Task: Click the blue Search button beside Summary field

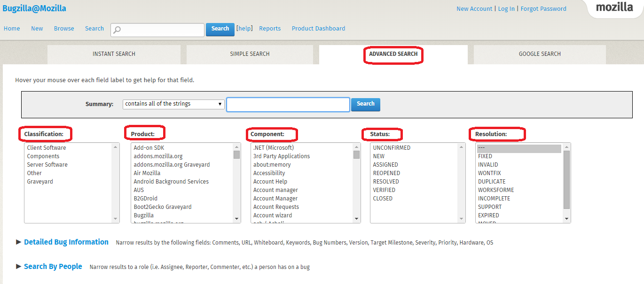Action: (365, 104)
